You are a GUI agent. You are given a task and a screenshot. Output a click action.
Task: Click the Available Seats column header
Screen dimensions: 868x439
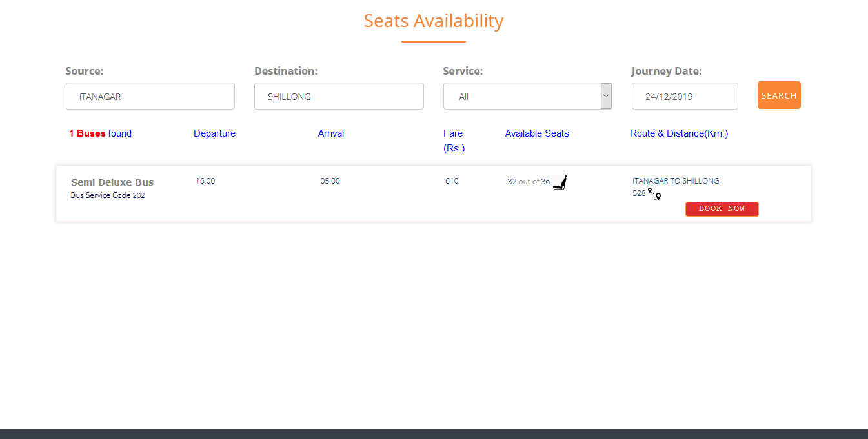tap(537, 133)
